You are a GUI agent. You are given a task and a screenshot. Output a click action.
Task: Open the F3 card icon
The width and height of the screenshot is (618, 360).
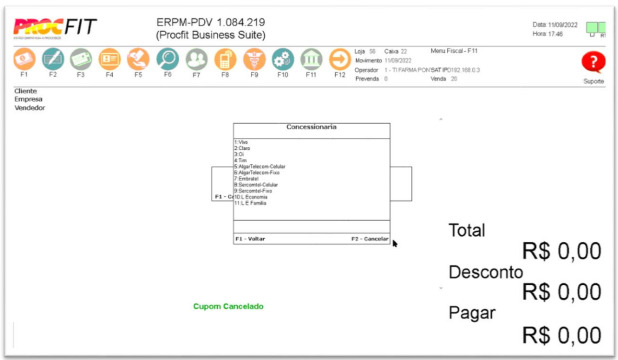tap(81, 59)
